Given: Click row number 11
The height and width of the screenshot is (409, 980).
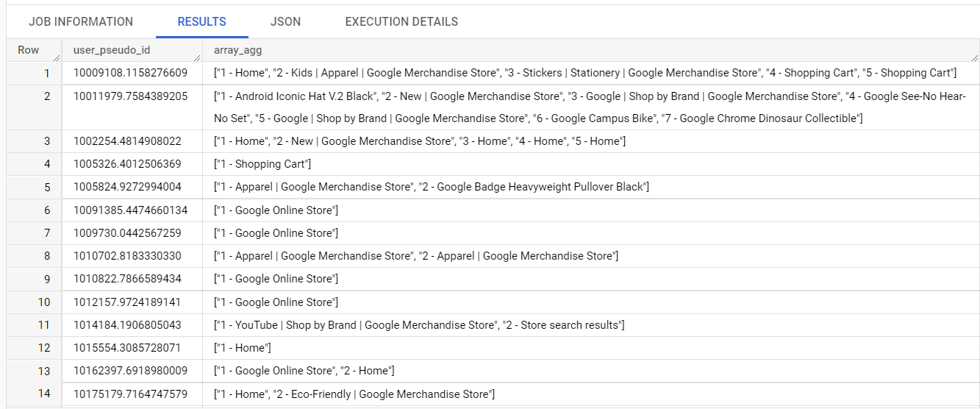Looking at the screenshot, I should (44, 325).
